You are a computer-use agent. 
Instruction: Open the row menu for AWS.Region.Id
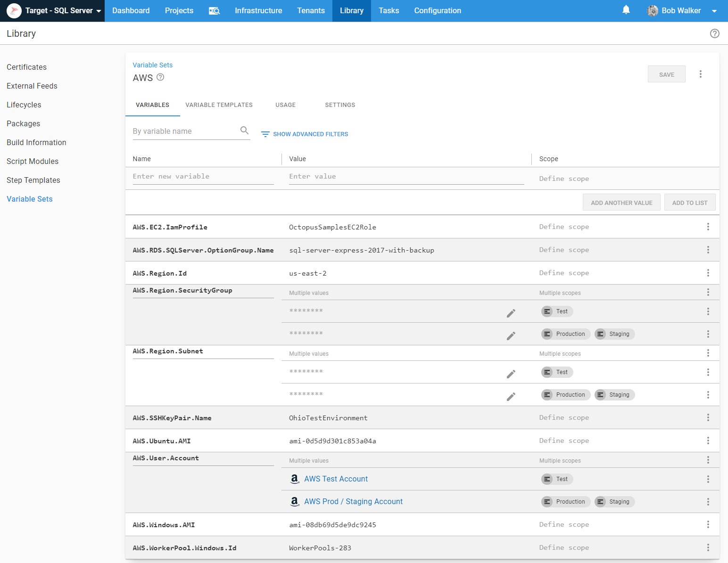click(708, 273)
